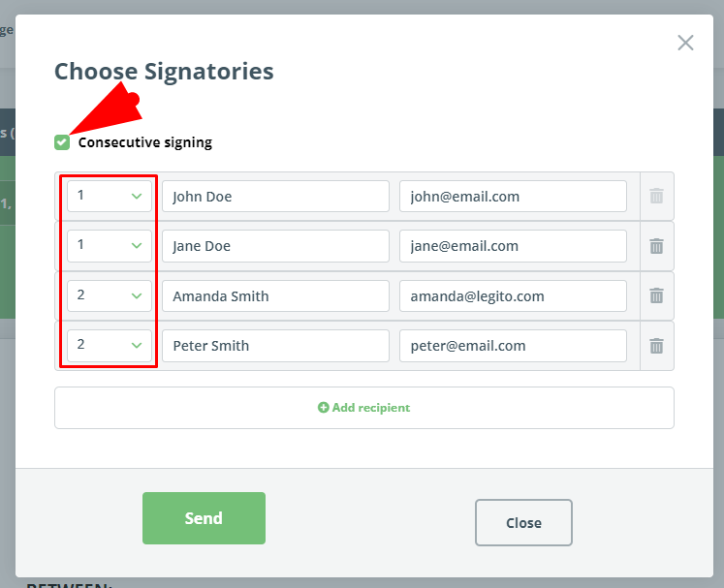Image resolution: width=724 pixels, height=588 pixels.
Task: Delete John Doe recipient with trash icon
Action: 656,196
